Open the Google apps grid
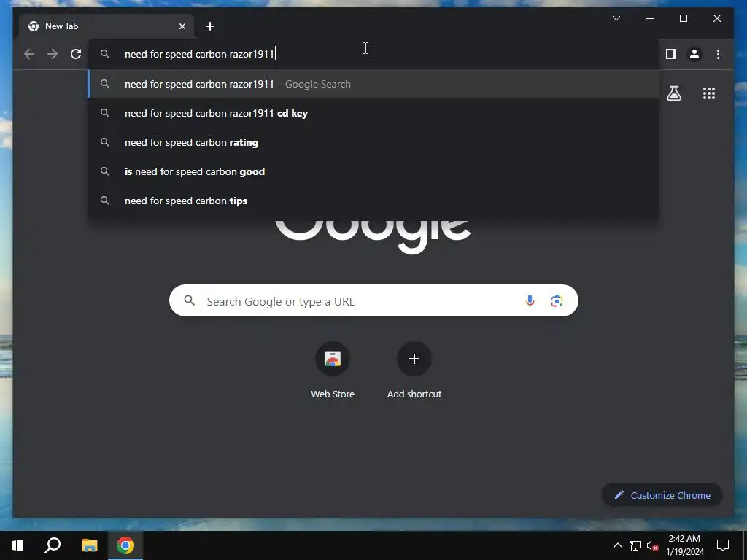Screen dimensions: 747x560 click(x=709, y=93)
